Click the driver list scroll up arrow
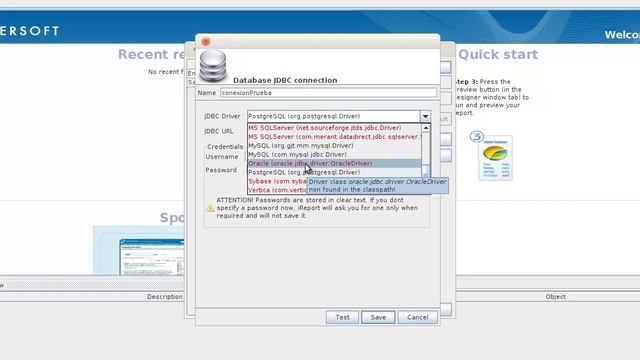Image resolution: width=640 pixels, height=360 pixels. (426, 128)
